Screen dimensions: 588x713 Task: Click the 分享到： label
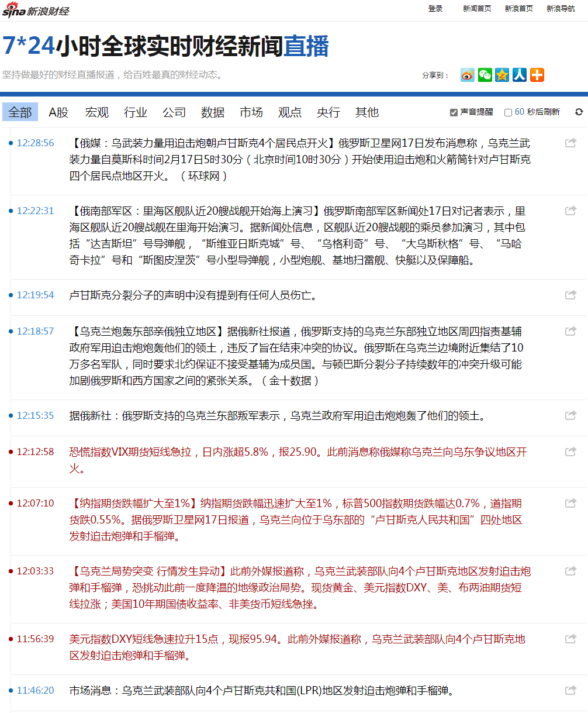(436, 75)
